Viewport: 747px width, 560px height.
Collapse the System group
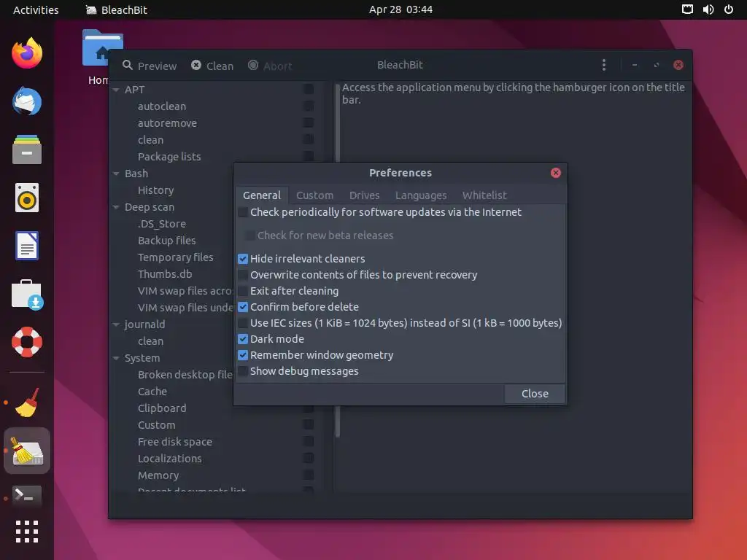116,358
